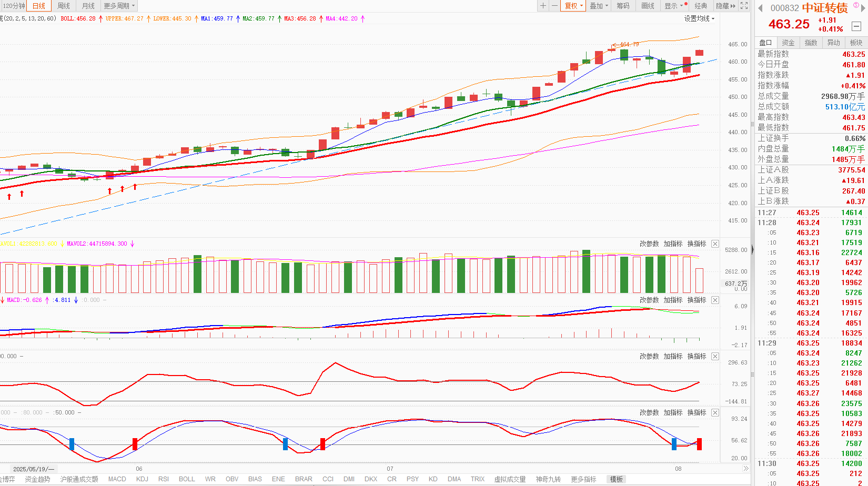
Task: Open 更多指标 more indicators
Action: coord(583,479)
